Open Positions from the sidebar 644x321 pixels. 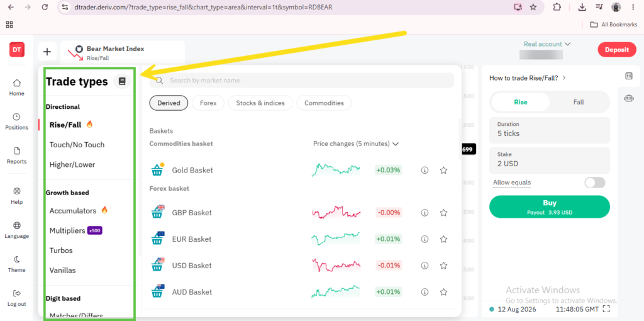coord(17,121)
